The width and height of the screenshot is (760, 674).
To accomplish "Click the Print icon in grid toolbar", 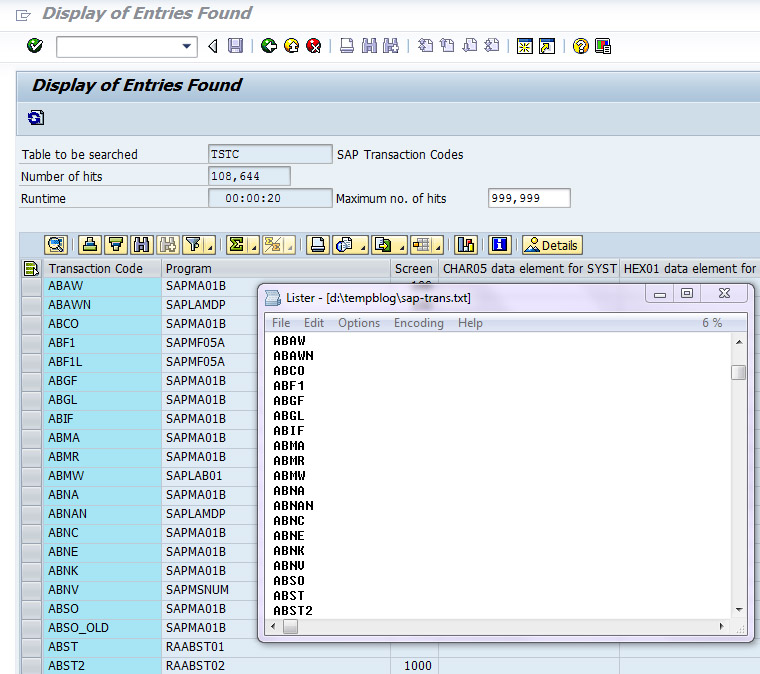I will click(x=318, y=245).
